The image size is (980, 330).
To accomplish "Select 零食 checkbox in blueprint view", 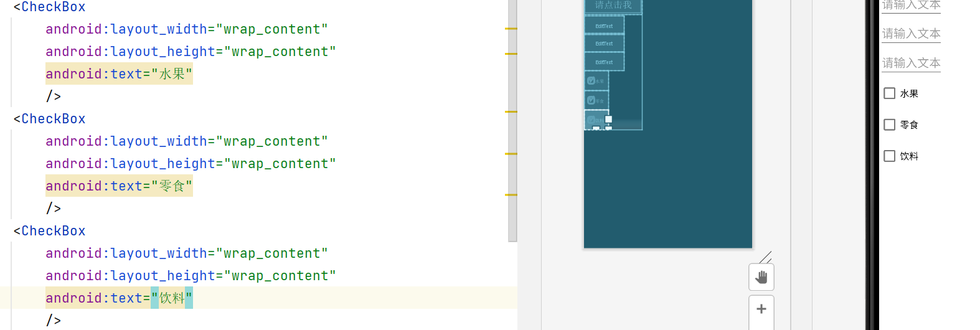I will point(596,100).
